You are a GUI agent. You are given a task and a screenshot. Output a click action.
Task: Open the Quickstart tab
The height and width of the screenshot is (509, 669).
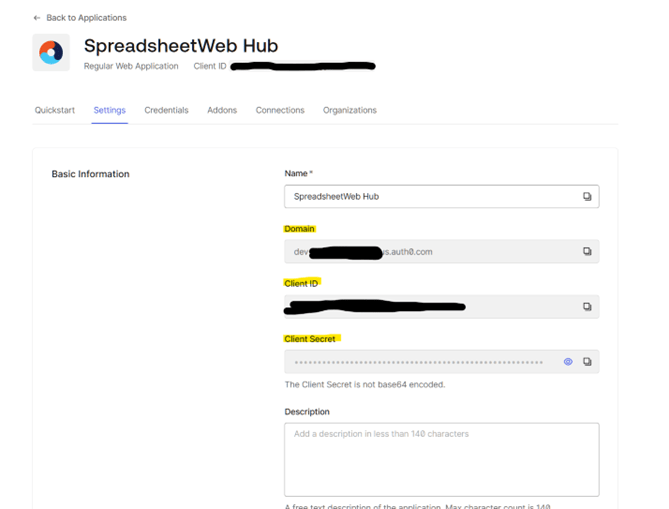tap(55, 110)
